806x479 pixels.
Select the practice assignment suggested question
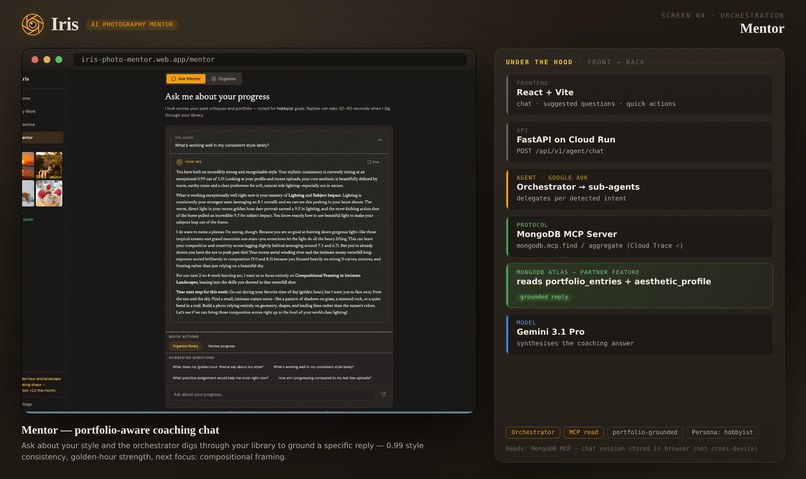(221, 378)
